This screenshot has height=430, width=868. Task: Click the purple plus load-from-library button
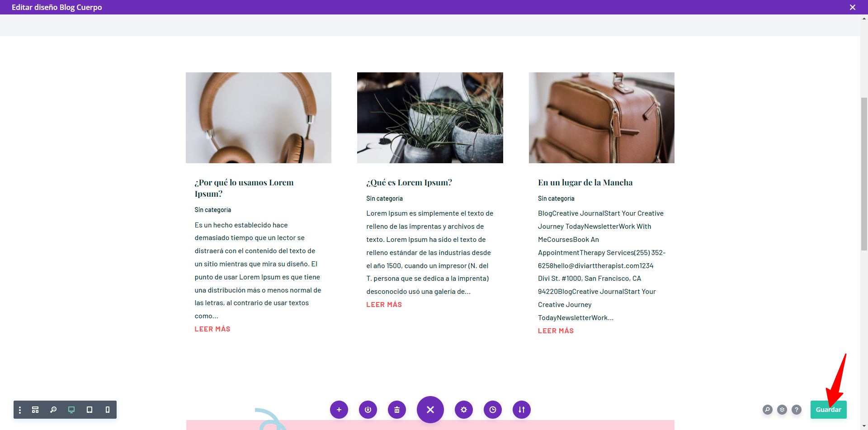point(339,410)
